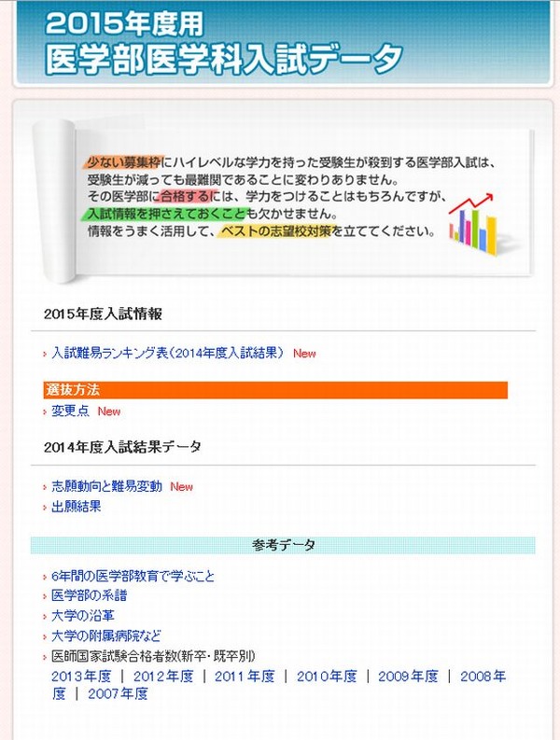Click the red arrow bullet before 出願結果
This screenshot has width=560, height=740.
pyautogui.click(x=45, y=508)
